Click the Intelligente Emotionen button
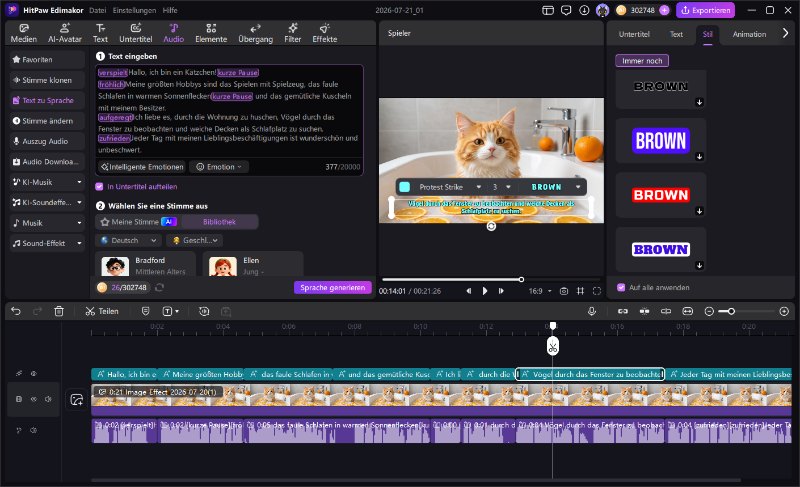Viewport: 800px width, 487px height. [x=142, y=167]
